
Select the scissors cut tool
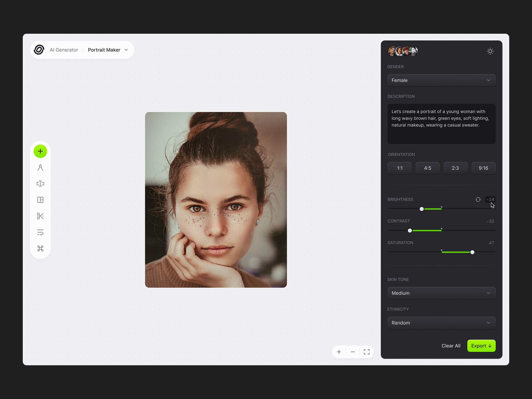(x=40, y=216)
